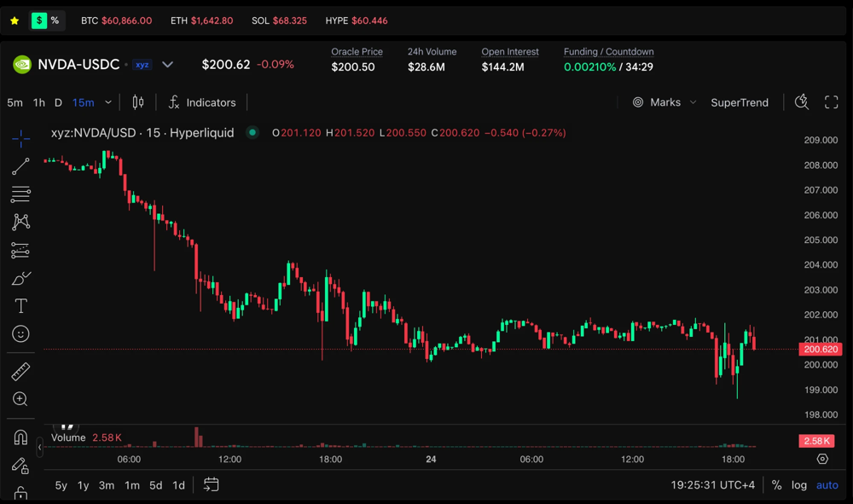Set chart range to 1d

[x=178, y=485]
